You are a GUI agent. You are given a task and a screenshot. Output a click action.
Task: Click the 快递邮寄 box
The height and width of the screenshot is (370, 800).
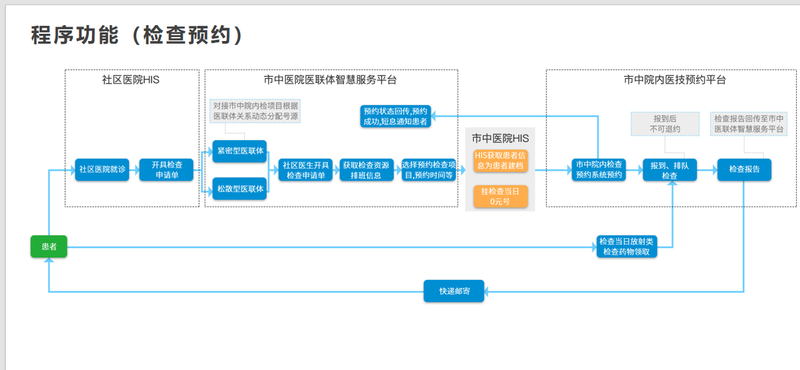coord(454,291)
